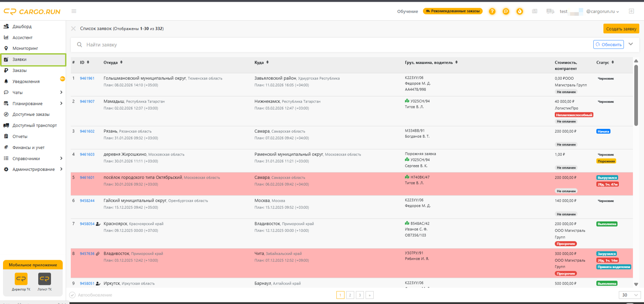Open Логист ТК mobile app icon
This screenshot has height=304, width=644.
coord(45,279)
